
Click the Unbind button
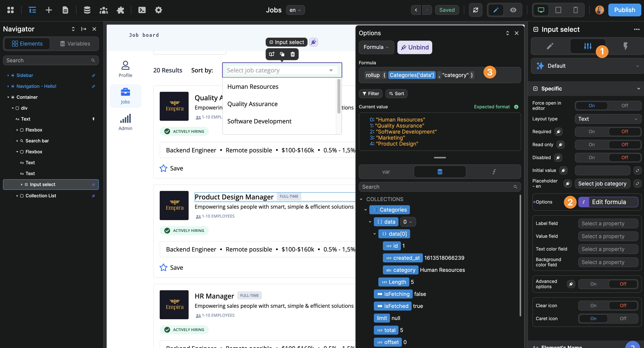click(x=414, y=47)
